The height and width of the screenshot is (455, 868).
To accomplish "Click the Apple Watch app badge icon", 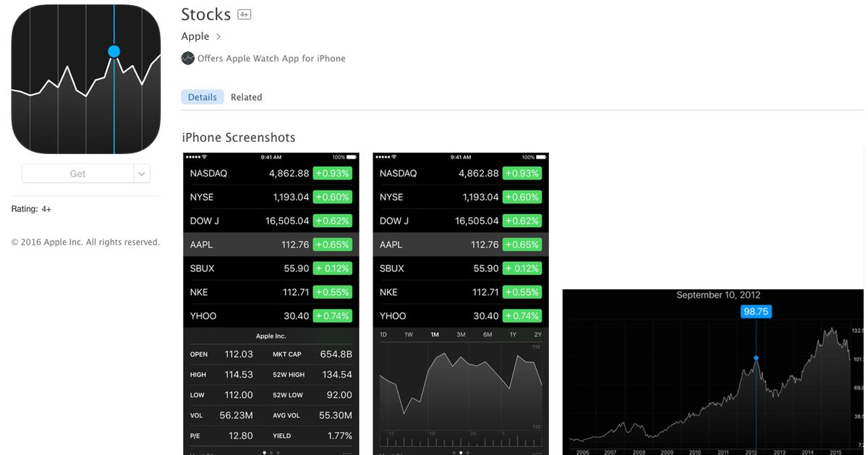I will 188,59.
